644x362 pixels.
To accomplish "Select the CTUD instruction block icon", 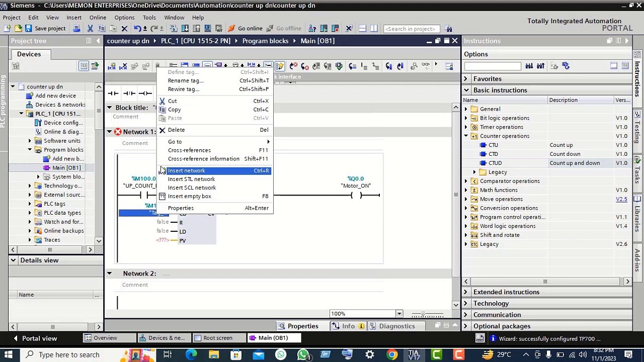I will (x=483, y=163).
